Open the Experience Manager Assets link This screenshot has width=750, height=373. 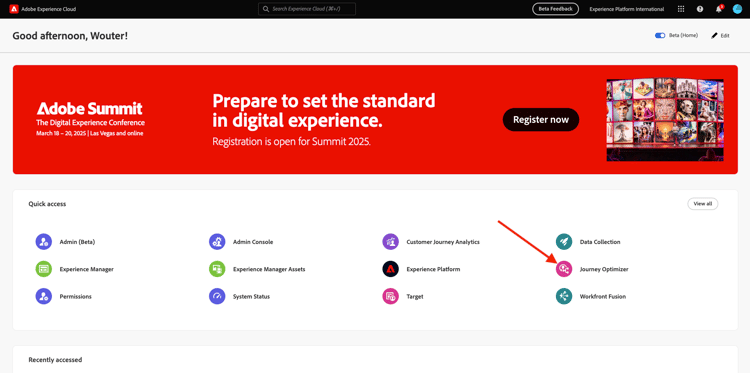click(x=269, y=269)
